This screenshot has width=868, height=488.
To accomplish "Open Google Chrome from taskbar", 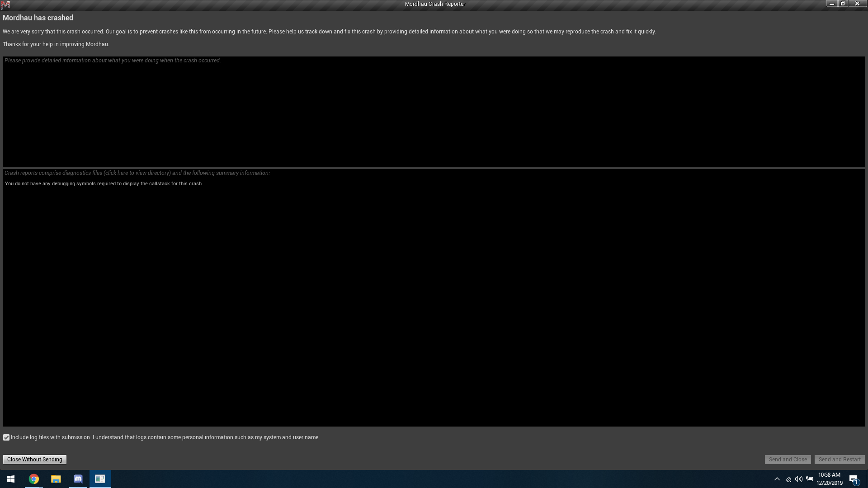I will 33,479.
